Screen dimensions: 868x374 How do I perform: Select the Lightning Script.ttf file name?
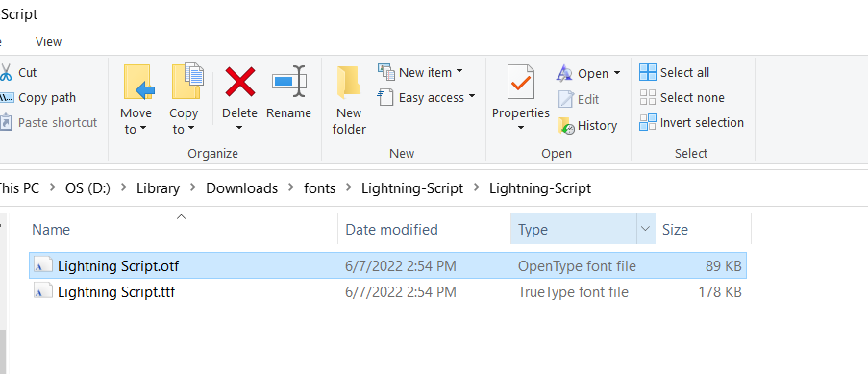pyautogui.click(x=116, y=292)
